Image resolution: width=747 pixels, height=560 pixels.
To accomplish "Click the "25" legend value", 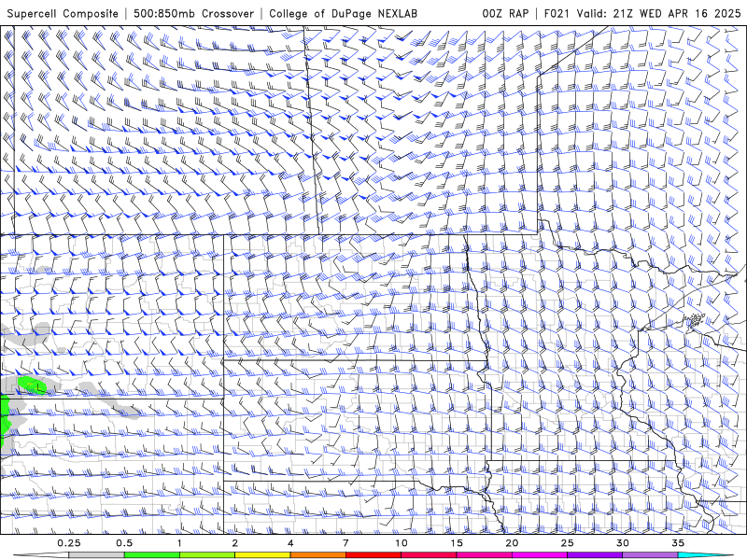I will click(x=567, y=543).
